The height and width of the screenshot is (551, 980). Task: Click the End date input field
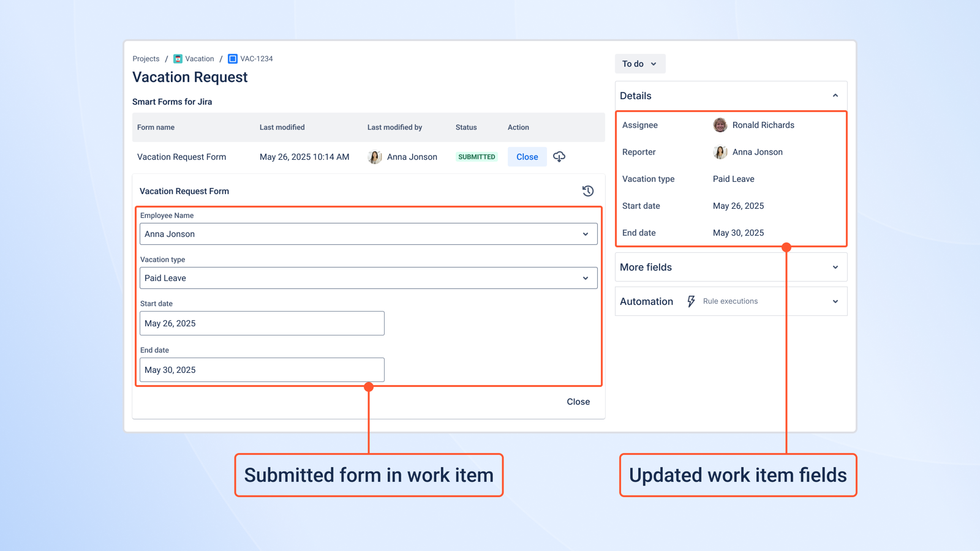click(x=262, y=370)
